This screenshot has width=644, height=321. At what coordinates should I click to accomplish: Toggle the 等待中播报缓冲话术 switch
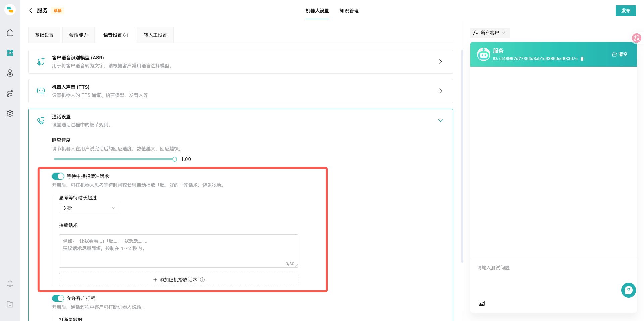pyautogui.click(x=58, y=176)
